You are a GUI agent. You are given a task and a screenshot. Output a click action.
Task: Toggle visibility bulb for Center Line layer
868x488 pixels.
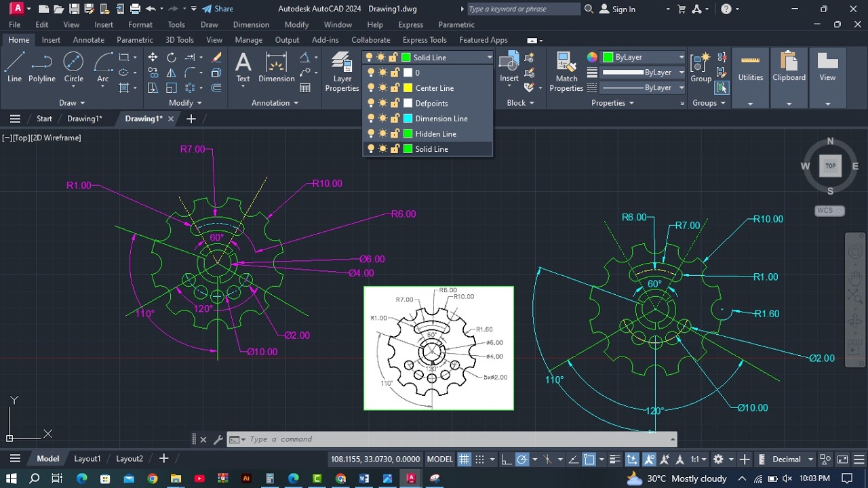(370, 88)
